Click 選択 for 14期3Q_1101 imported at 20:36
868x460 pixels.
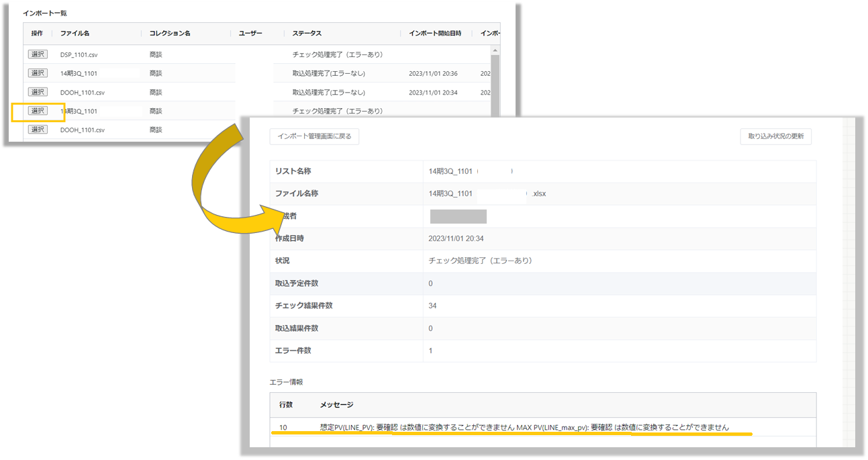[x=38, y=73]
